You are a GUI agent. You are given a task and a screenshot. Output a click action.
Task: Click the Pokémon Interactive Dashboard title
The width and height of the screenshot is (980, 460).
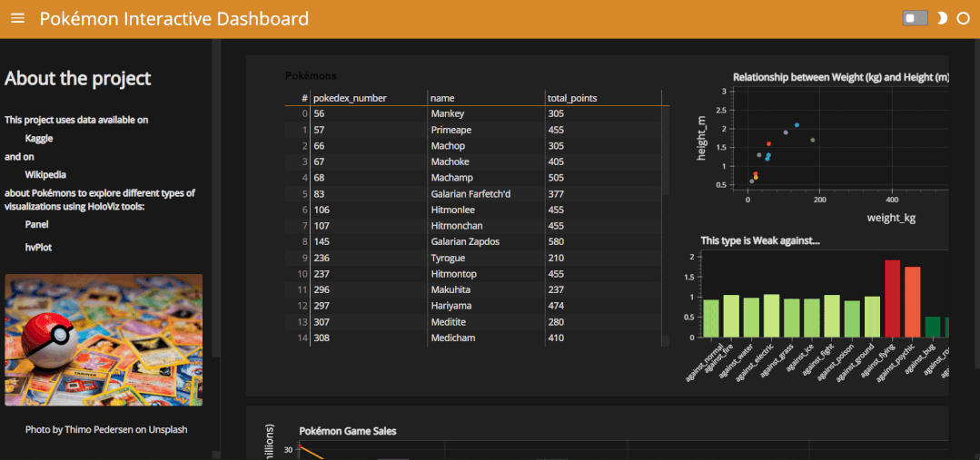coord(174,19)
